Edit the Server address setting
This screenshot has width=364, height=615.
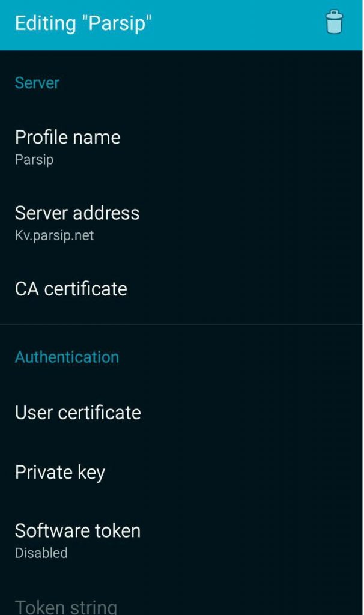point(77,213)
